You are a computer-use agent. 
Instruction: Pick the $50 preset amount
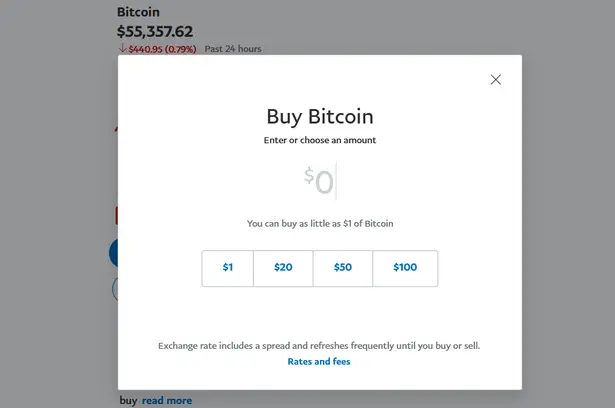343,268
